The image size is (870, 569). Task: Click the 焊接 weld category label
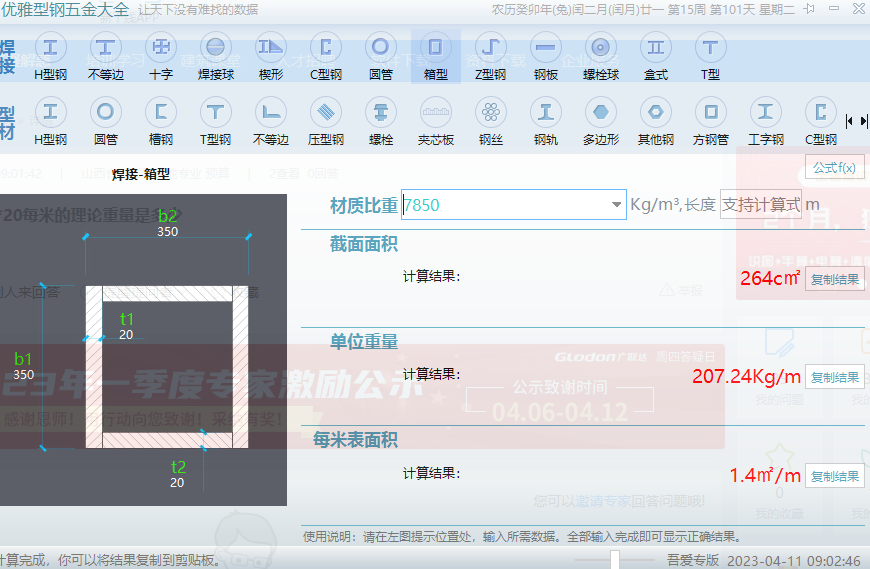pyautogui.click(x=8, y=57)
